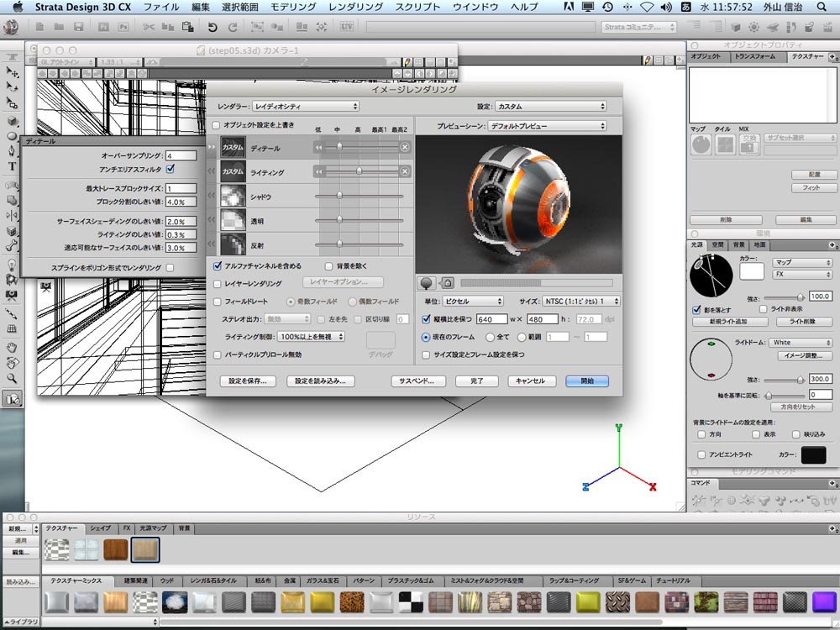Toggle the 縦横比を保つ checkbox
The width and height of the screenshot is (840, 630).
pos(426,318)
